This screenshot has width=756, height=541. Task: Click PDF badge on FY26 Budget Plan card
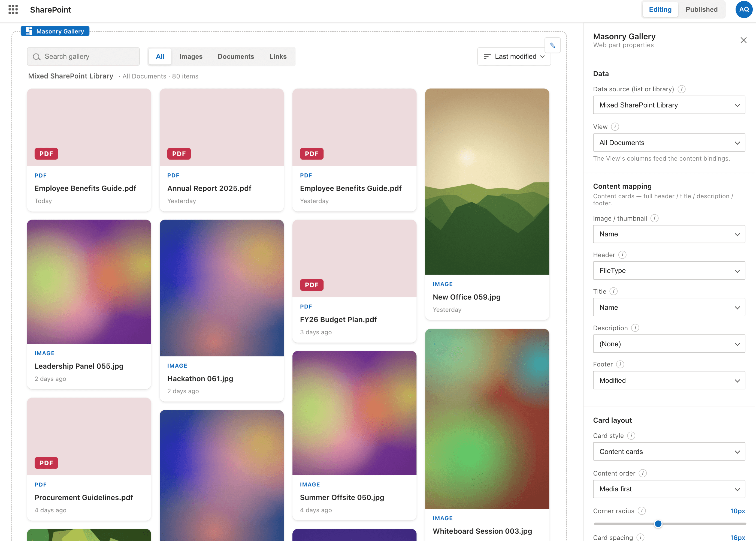[312, 285]
